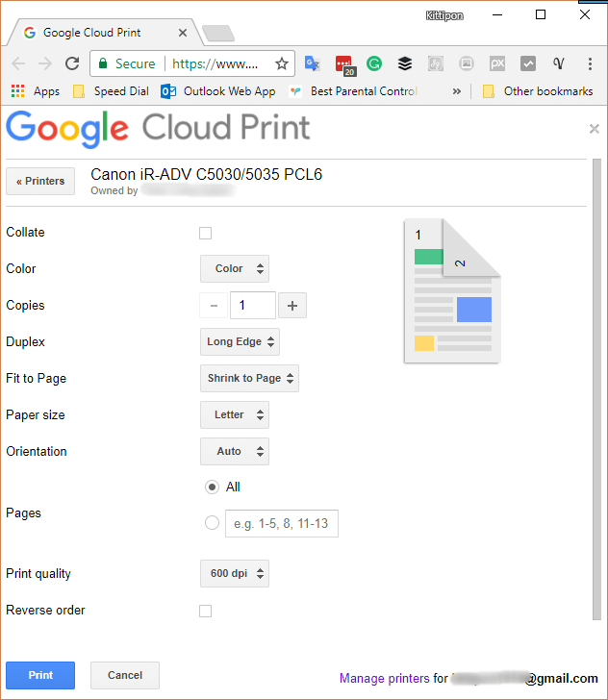Screen dimensions: 608x700
Task: Bookmark this page with the star icon
Action: click(x=282, y=63)
